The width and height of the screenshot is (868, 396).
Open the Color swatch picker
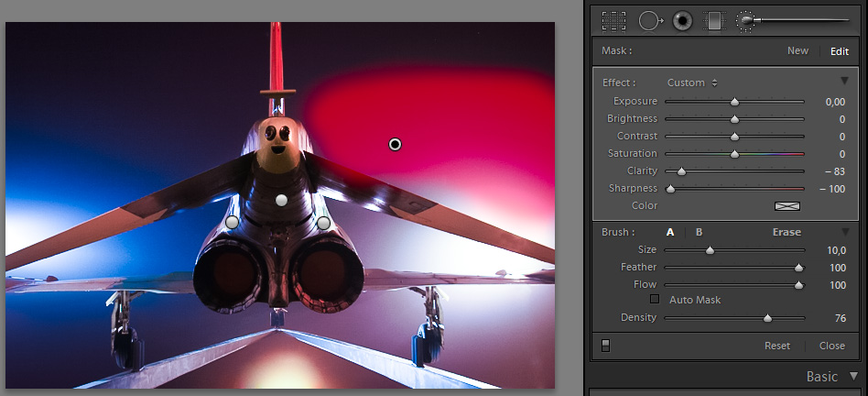tap(787, 205)
